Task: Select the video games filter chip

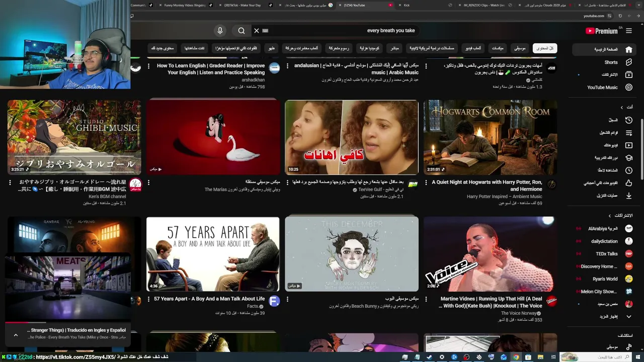Action: click(x=472, y=48)
